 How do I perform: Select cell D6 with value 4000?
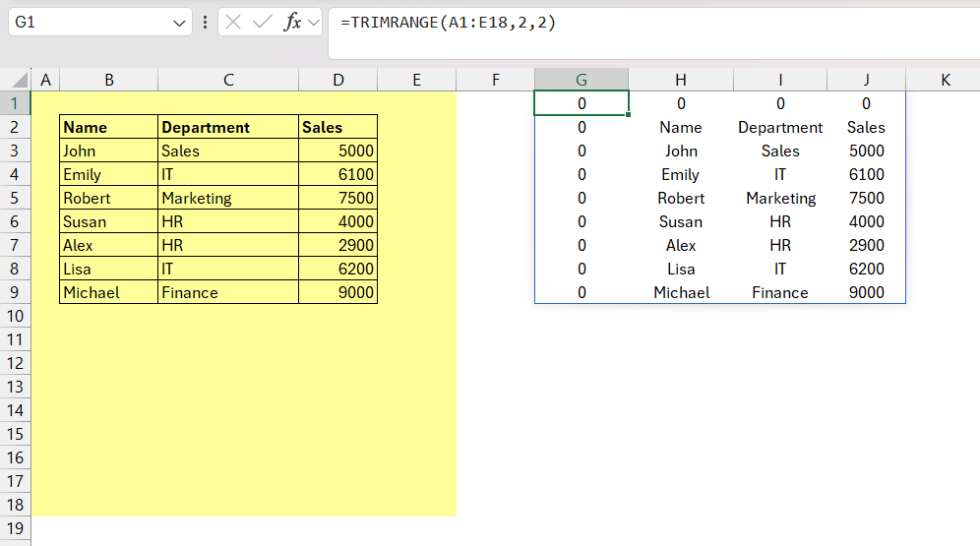[338, 221]
